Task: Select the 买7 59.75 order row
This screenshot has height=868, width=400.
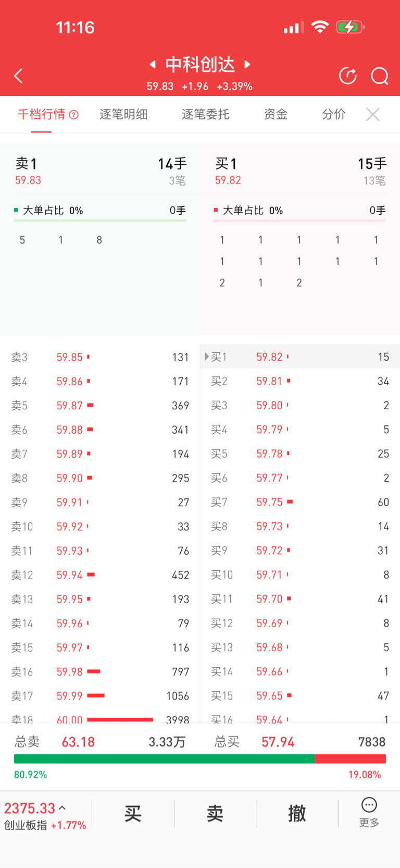Action: click(x=300, y=502)
